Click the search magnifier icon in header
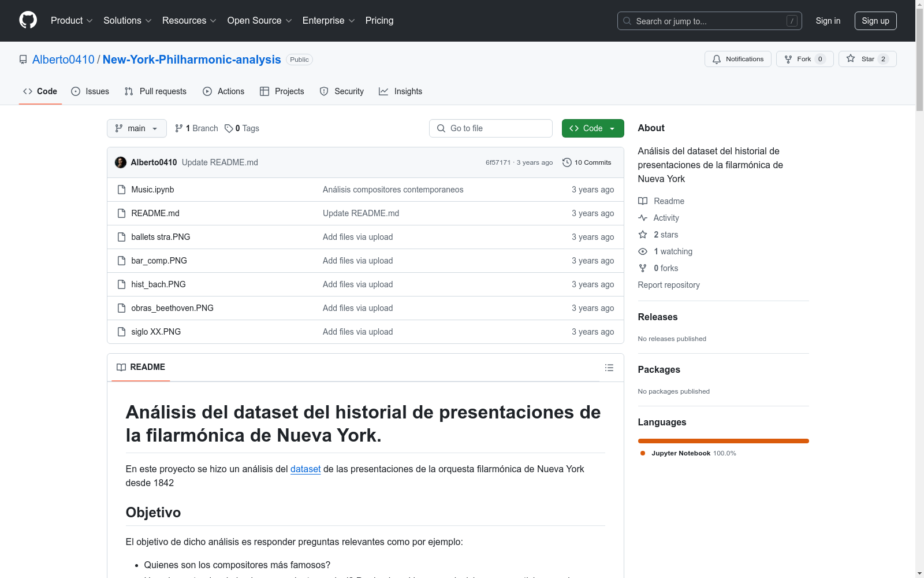924x578 pixels. click(x=627, y=21)
